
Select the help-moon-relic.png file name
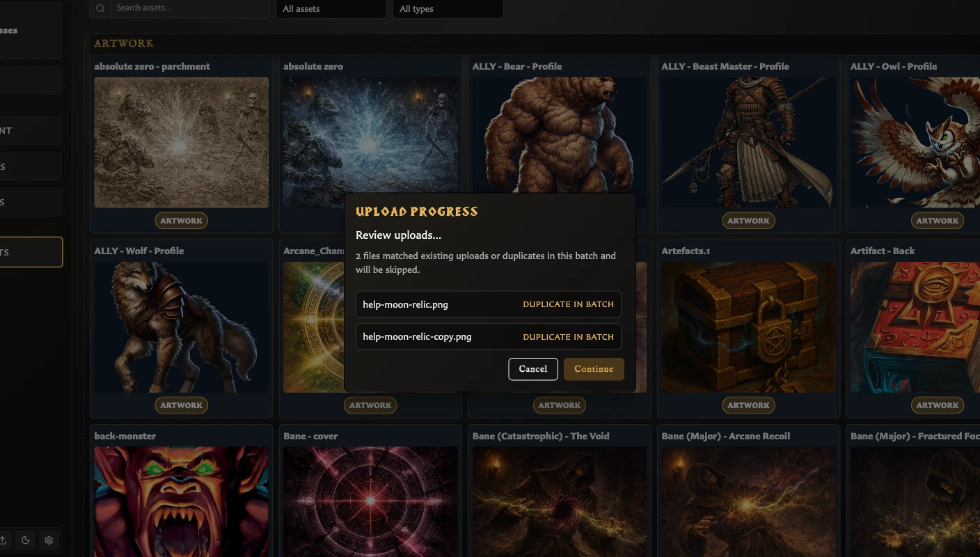tap(404, 304)
